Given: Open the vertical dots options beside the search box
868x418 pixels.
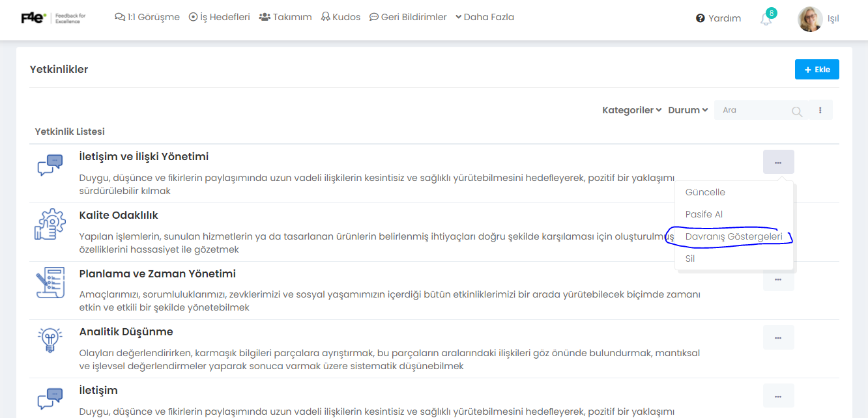Looking at the screenshot, I should tap(820, 110).
